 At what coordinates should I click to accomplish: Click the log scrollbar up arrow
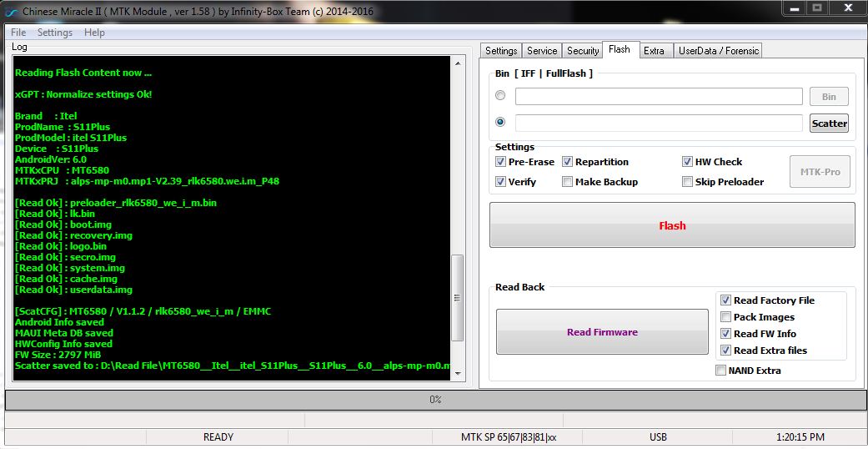point(458,63)
